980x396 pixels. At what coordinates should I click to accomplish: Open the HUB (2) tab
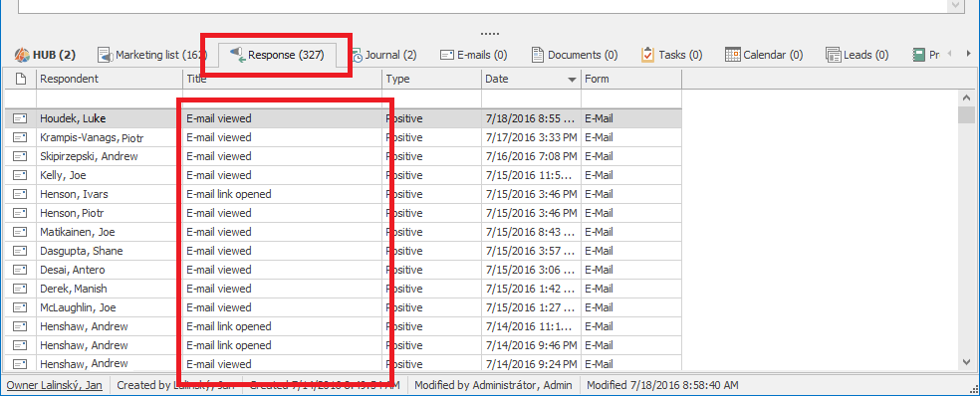coord(45,55)
